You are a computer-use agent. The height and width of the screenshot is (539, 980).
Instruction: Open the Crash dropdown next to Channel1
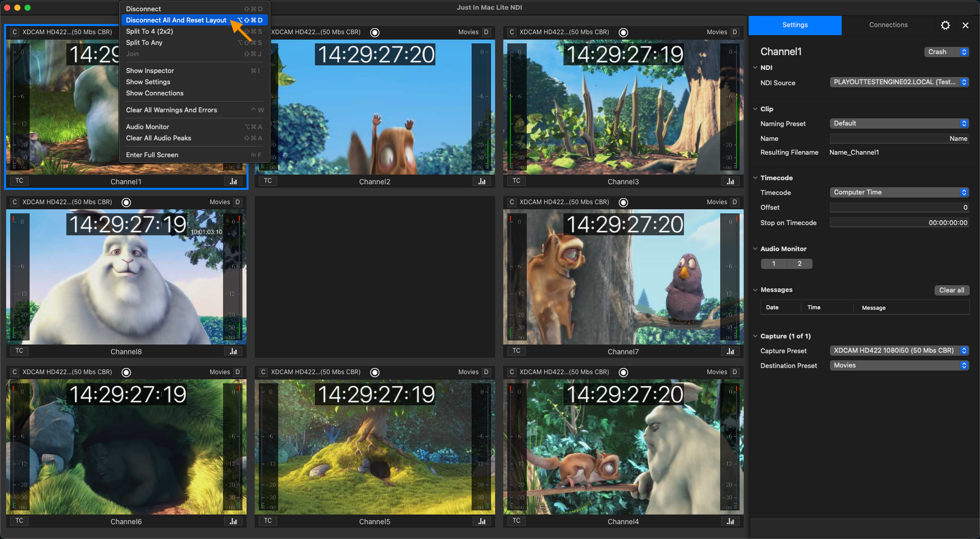[x=946, y=52]
